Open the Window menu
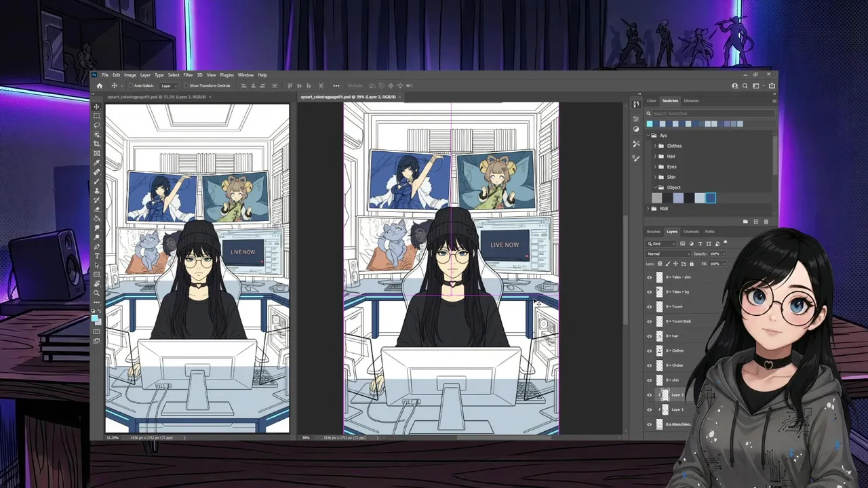 tap(245, 75)
